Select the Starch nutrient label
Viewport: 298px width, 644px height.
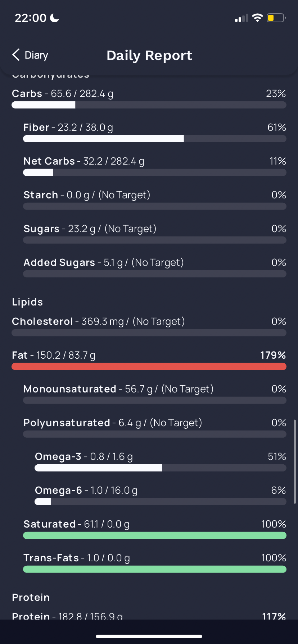[41, 195]
